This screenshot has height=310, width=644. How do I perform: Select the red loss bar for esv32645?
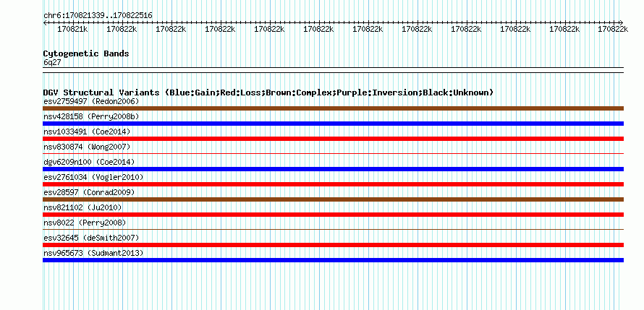[x=333, y=245]
